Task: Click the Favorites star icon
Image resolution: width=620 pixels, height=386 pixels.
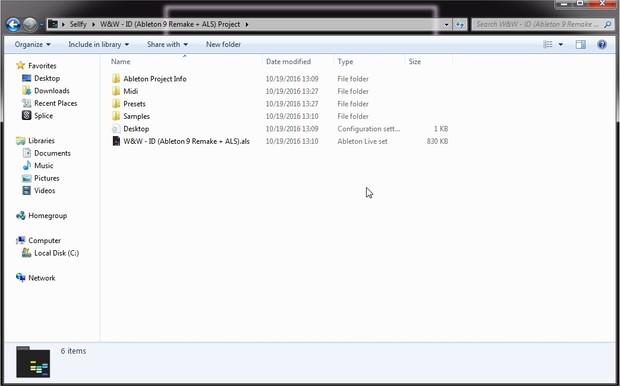Action: pyautogui.click(x=21, y=66)
